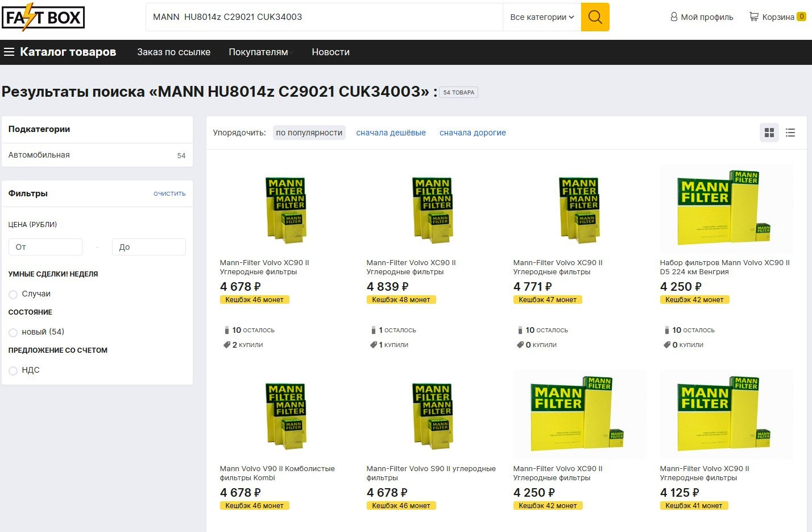This screenshot has height=532, width=812.
Task: Select the Случаи radio option
Action: click(13, 294)
